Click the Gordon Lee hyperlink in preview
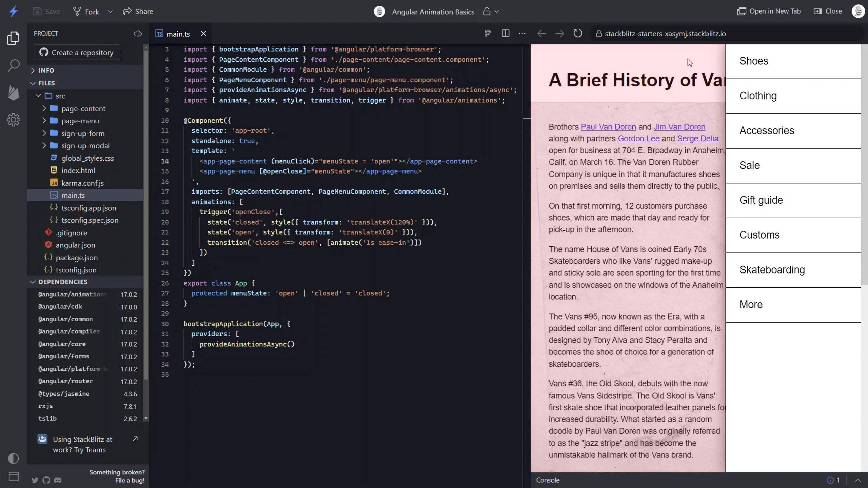868x488 pixels. coord(638,138)
